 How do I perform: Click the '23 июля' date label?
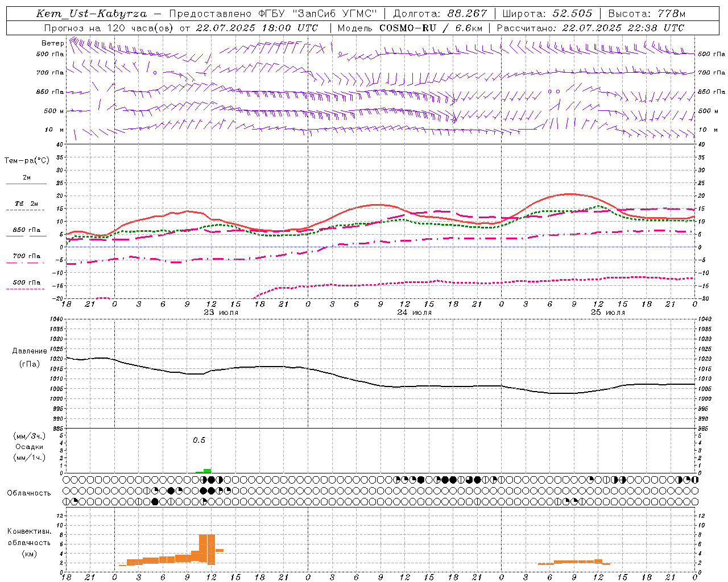(221, 313)
